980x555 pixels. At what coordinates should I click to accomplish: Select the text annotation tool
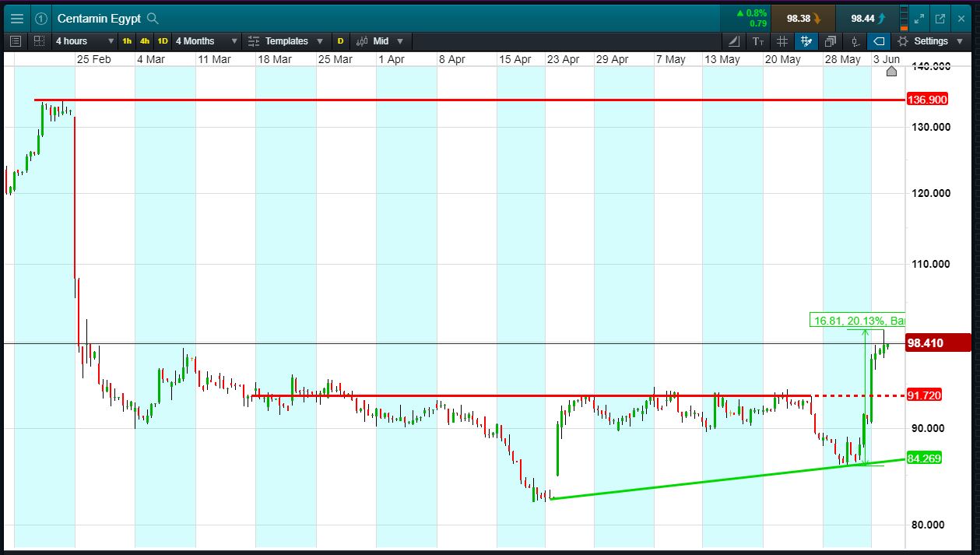pos(758,41)
